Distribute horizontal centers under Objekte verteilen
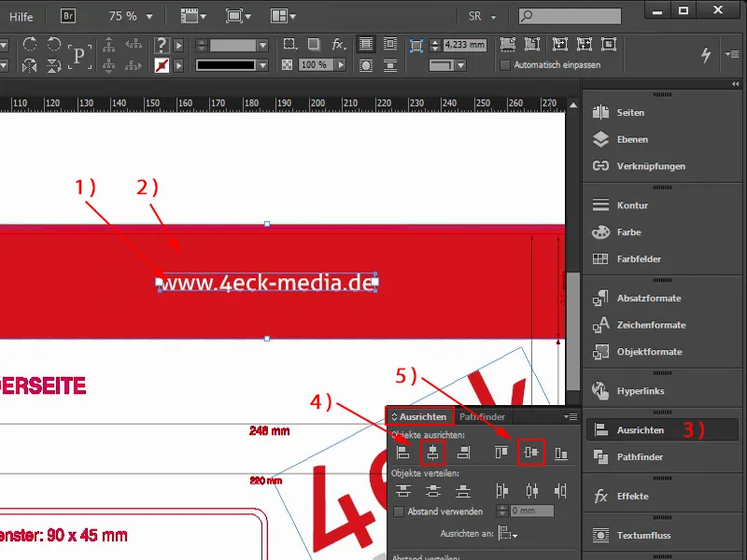Image resolution: width=747 pixels, height=560 pixels. (x=531, y=491)
